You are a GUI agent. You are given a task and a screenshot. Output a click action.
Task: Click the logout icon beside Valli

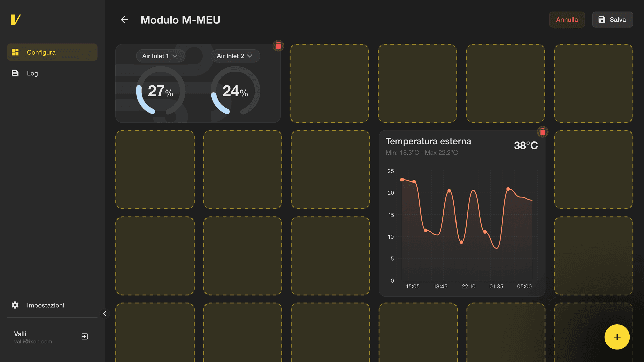pos(85,336)
